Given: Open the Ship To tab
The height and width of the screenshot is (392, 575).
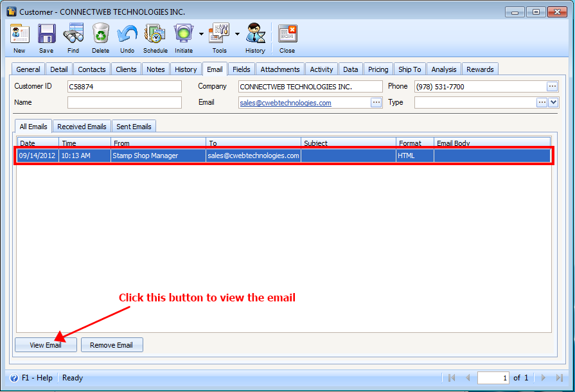Looking at the screenshot, I should tap(410, 69).
